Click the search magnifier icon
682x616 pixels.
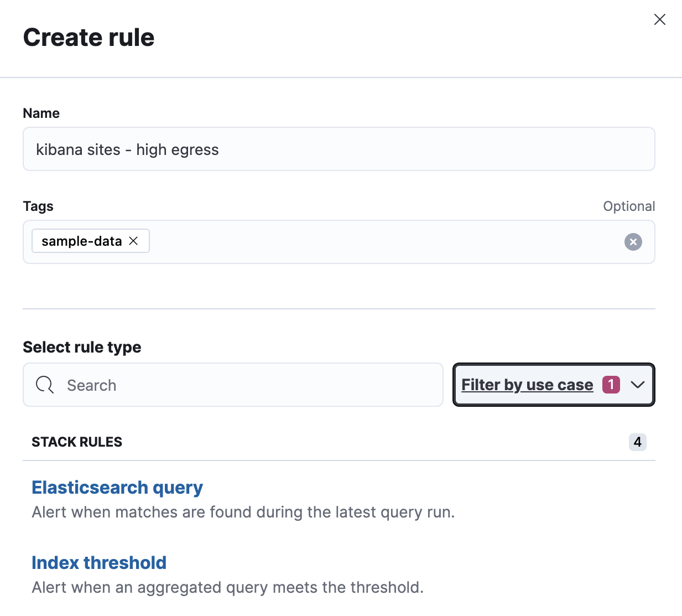tap(44, 385)
